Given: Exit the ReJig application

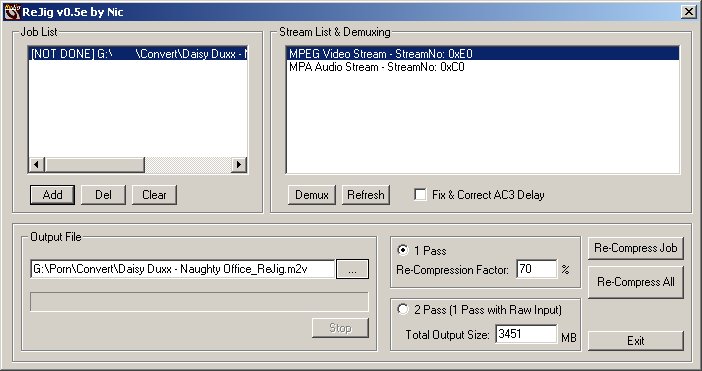Looking at the screenshot, I should point(636,341).
